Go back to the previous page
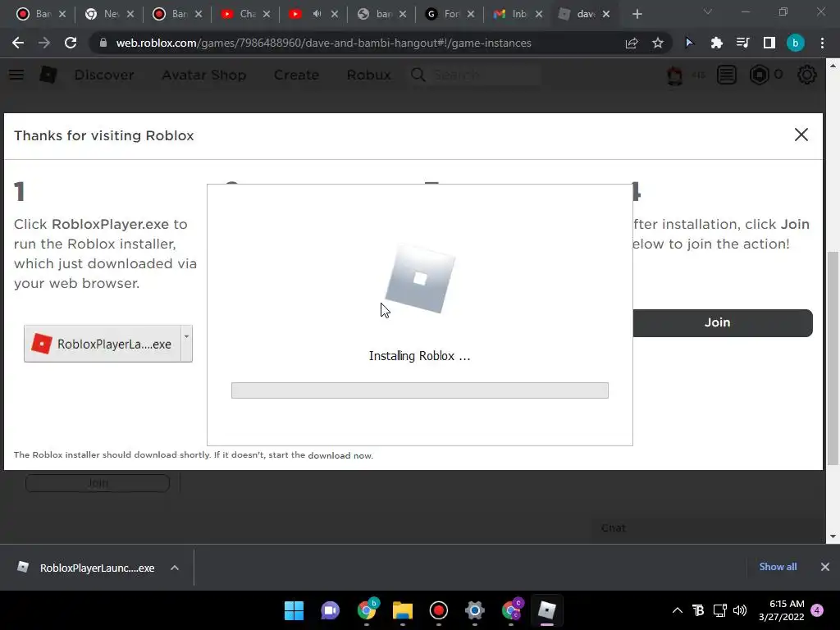Screen dimensions: 840x630 pos(18,43)
